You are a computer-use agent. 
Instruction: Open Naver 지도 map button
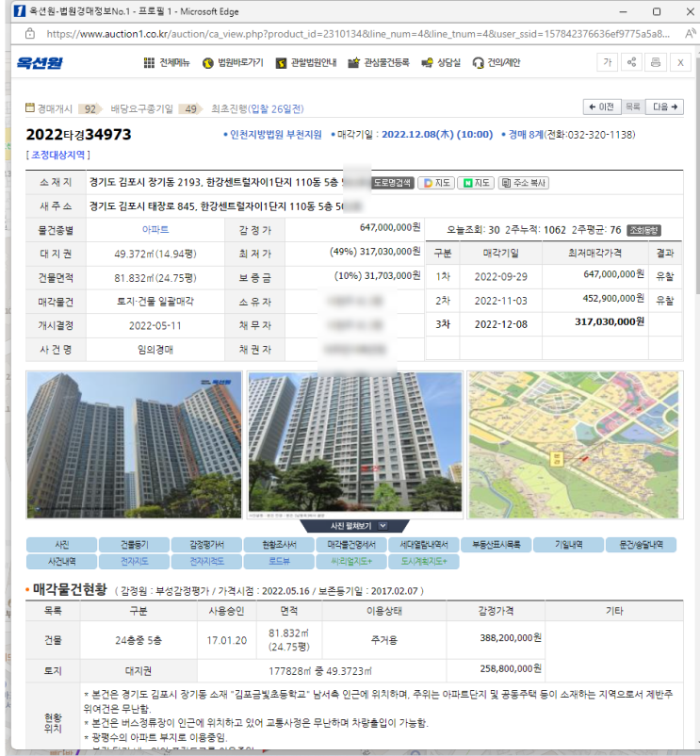click(476, 183)
